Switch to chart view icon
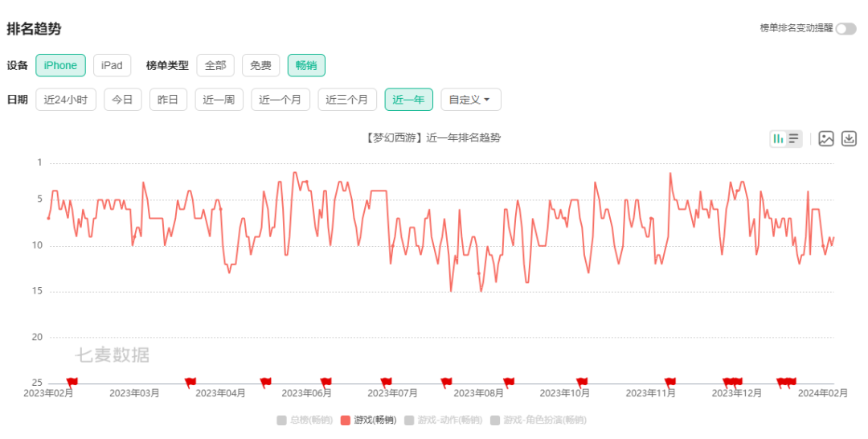This screenshot has height=439, width=868. point(778,138)
